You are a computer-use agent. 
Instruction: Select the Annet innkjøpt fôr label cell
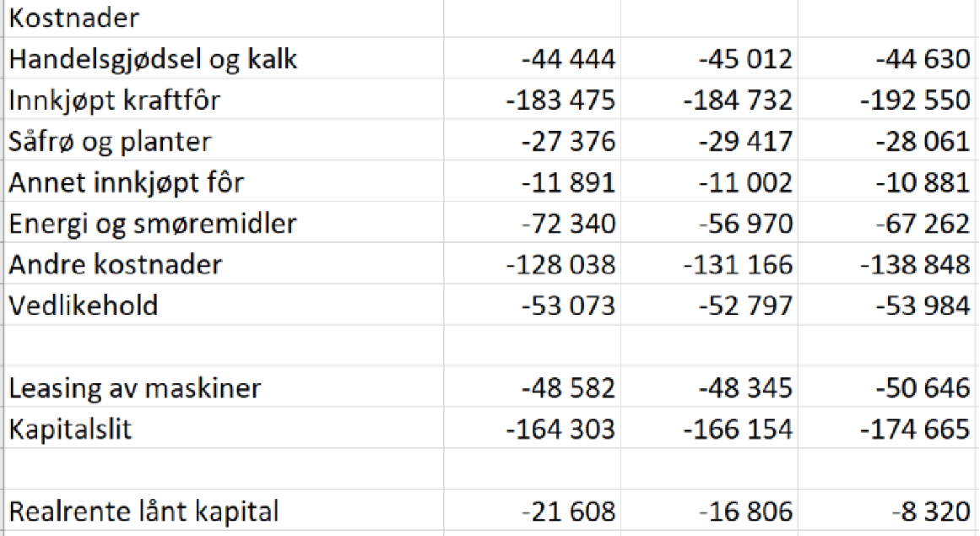127,182
